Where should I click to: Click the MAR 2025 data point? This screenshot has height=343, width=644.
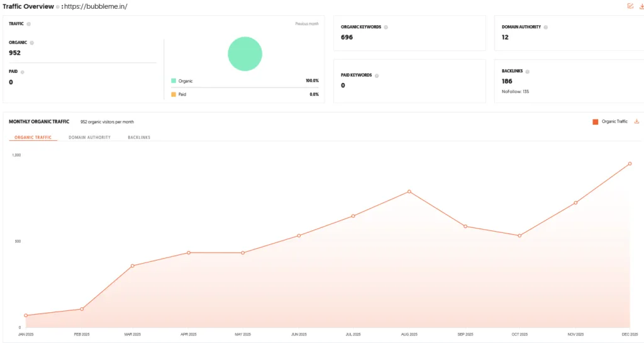coord(132,266)
